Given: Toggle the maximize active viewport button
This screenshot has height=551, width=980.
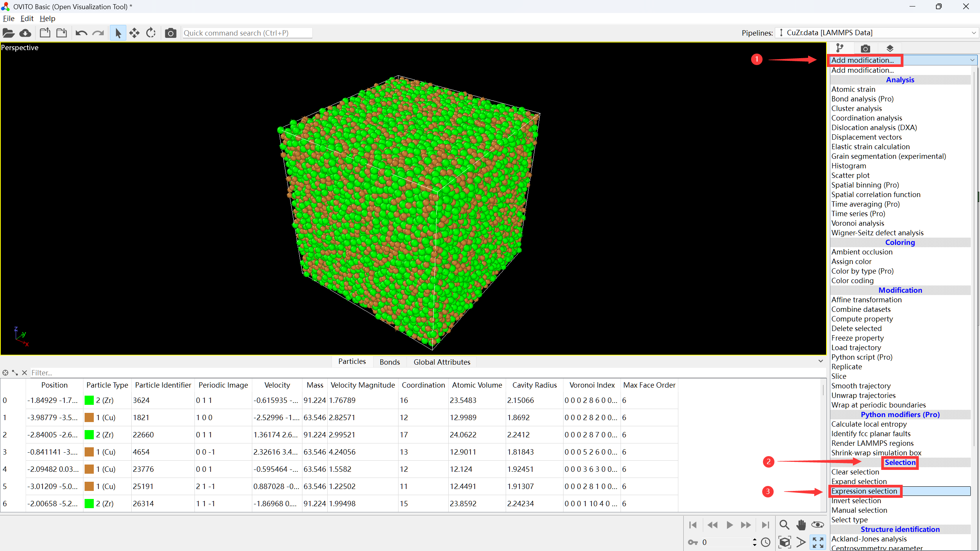Looking at the screenshot, I should pyautogui.click(x=818, y=542).
